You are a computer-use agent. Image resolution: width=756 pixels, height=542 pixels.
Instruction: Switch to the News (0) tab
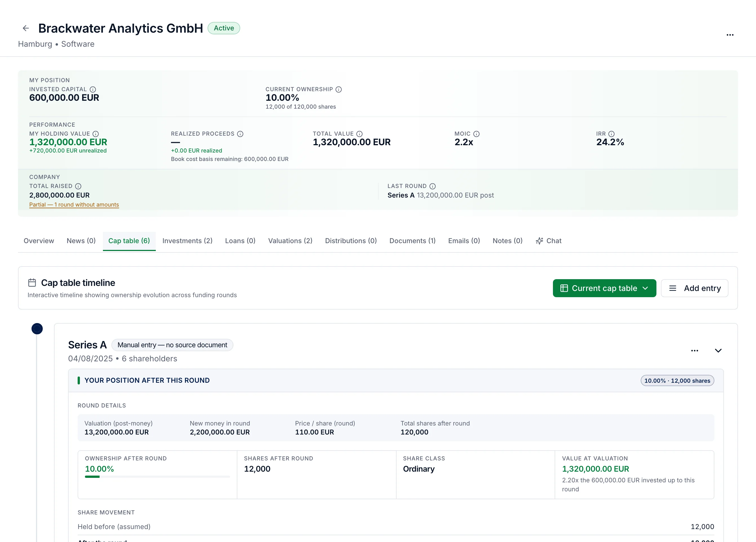click(81, 241)
